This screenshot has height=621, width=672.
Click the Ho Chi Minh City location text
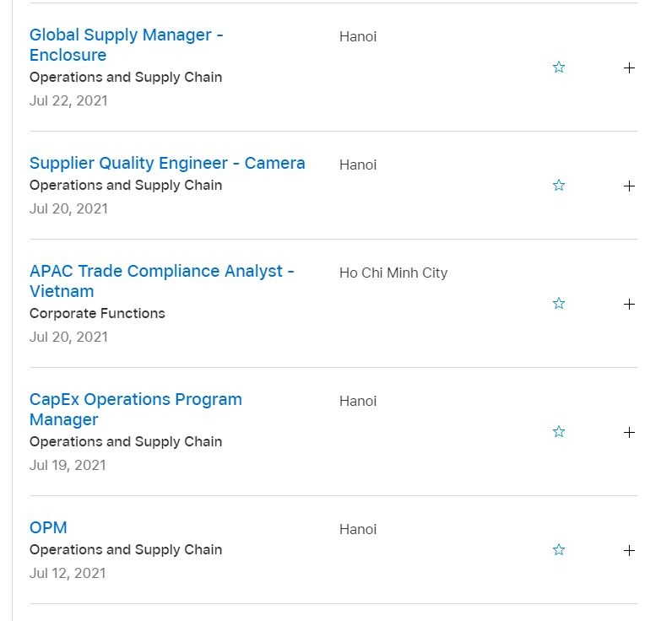393,273
